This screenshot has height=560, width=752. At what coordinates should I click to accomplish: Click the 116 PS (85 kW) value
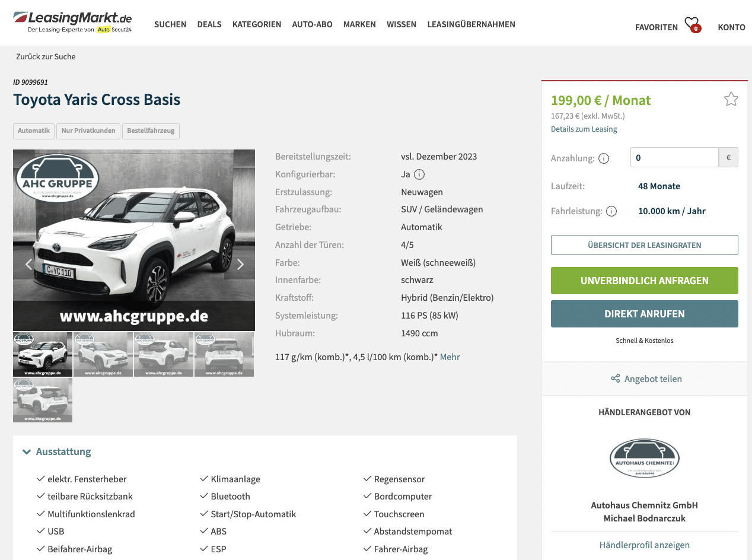[x=429, y=315]
